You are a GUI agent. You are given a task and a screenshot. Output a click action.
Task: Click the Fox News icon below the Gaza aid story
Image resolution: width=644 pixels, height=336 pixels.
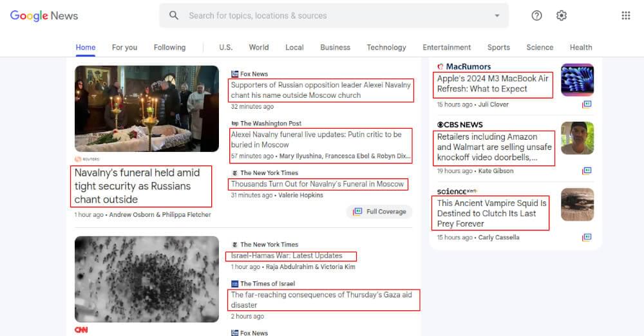[x=234, y=333]
